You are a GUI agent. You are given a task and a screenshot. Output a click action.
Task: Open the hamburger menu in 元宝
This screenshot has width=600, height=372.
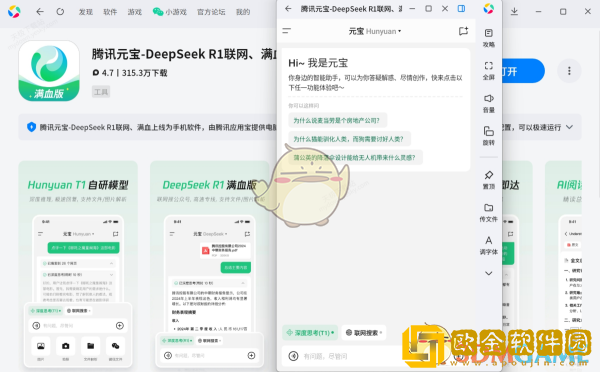click(x=287, y=31)
